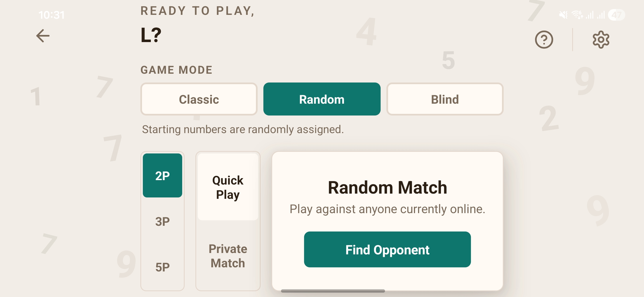Tap the battery indicator showing 47
The width and height of the screenshot is (644, 297).
click(616, 15)
